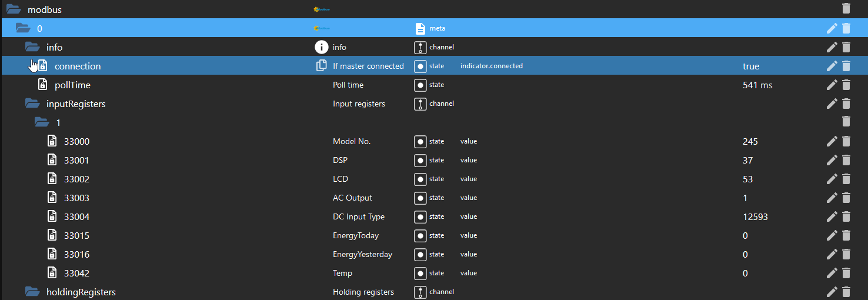Select the 33015 register row

pos(434,235)
